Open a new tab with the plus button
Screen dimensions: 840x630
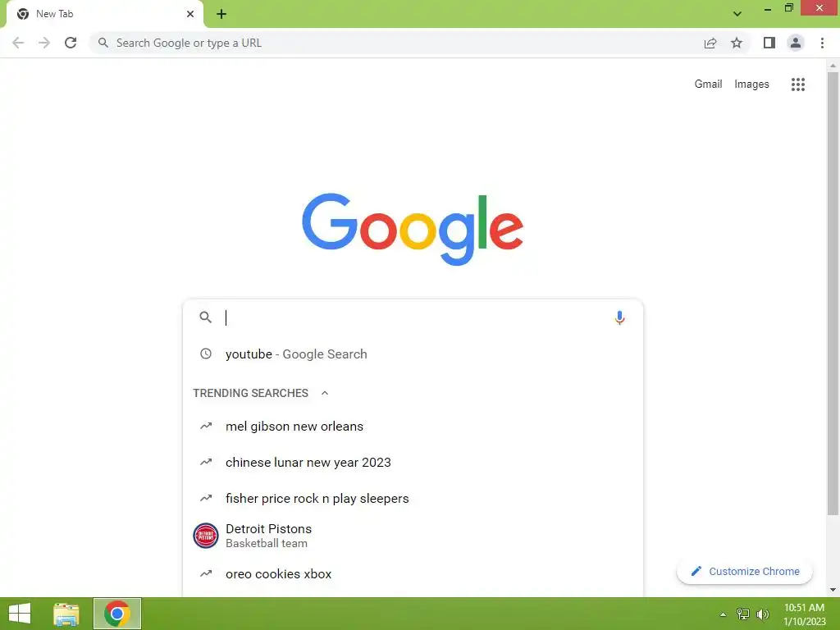pyautogui.click(x=221, y=14)
